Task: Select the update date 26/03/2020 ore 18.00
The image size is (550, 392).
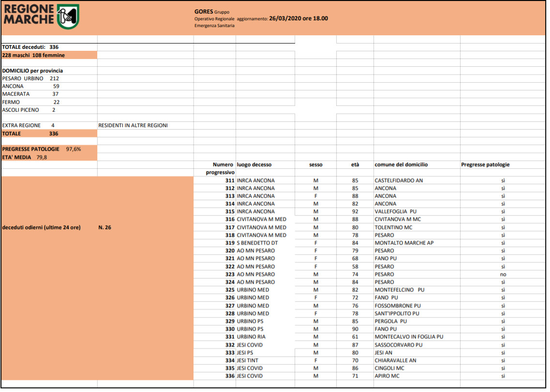Action: pyautogui.click(x=298, y=18)
